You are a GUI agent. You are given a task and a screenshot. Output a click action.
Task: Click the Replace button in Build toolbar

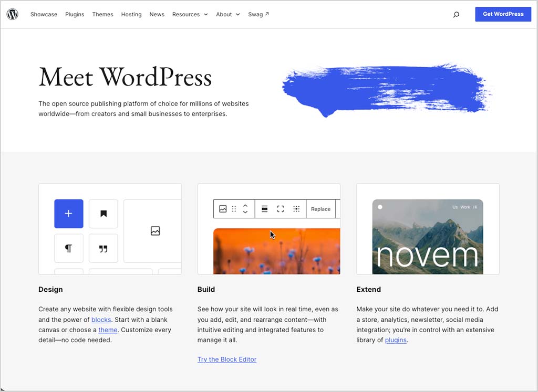coord(320,209)
